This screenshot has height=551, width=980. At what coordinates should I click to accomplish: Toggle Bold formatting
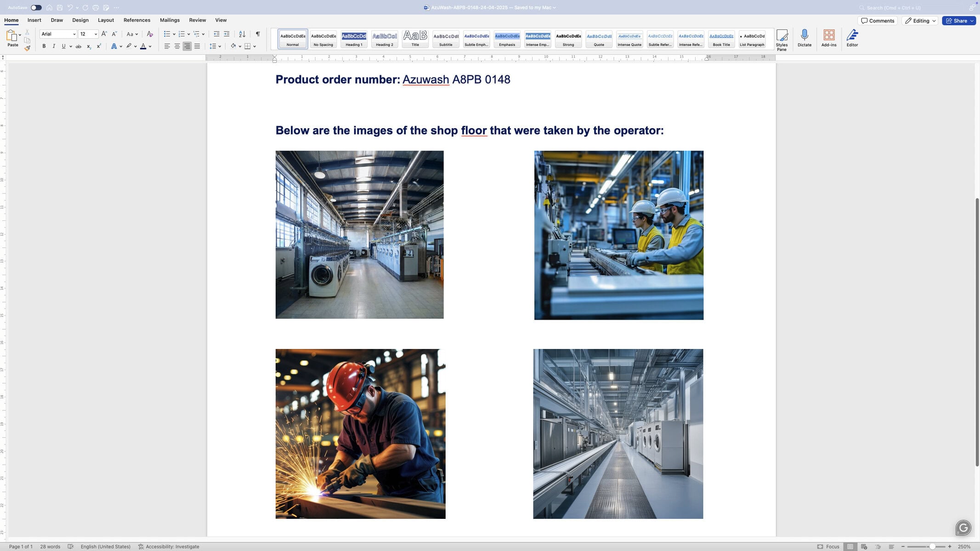point(44,46)
